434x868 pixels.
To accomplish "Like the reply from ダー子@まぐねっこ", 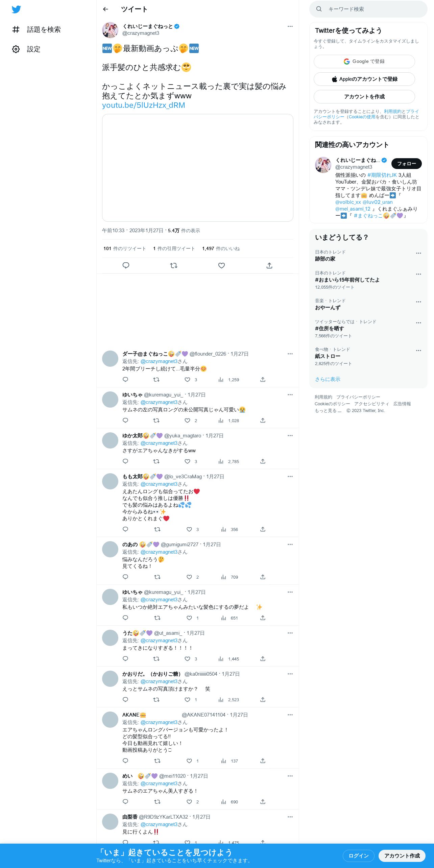I will 188,380.
